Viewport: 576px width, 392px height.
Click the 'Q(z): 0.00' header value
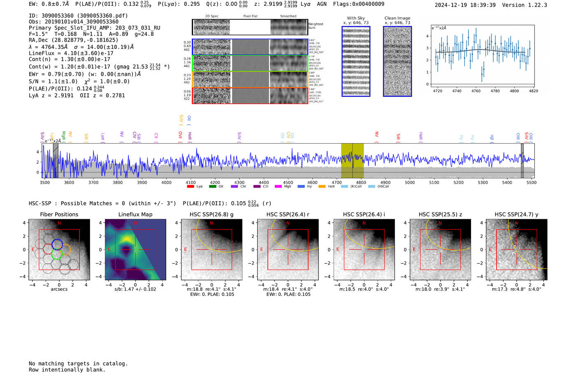click(x=222, y=4)
